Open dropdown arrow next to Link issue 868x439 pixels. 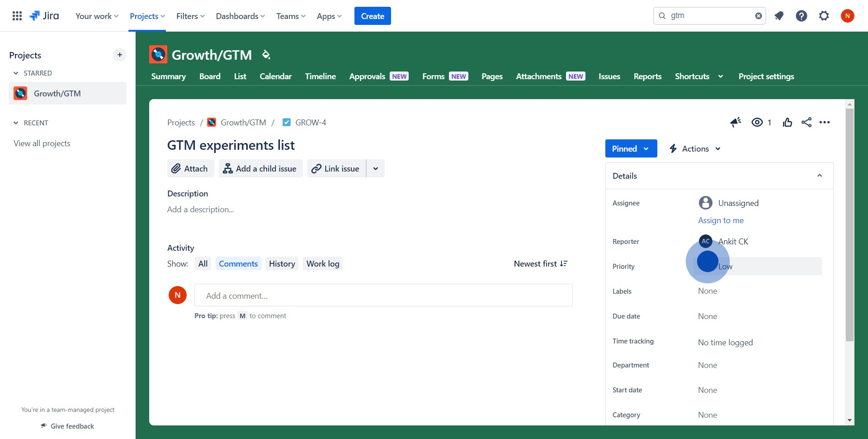point(376,168)
